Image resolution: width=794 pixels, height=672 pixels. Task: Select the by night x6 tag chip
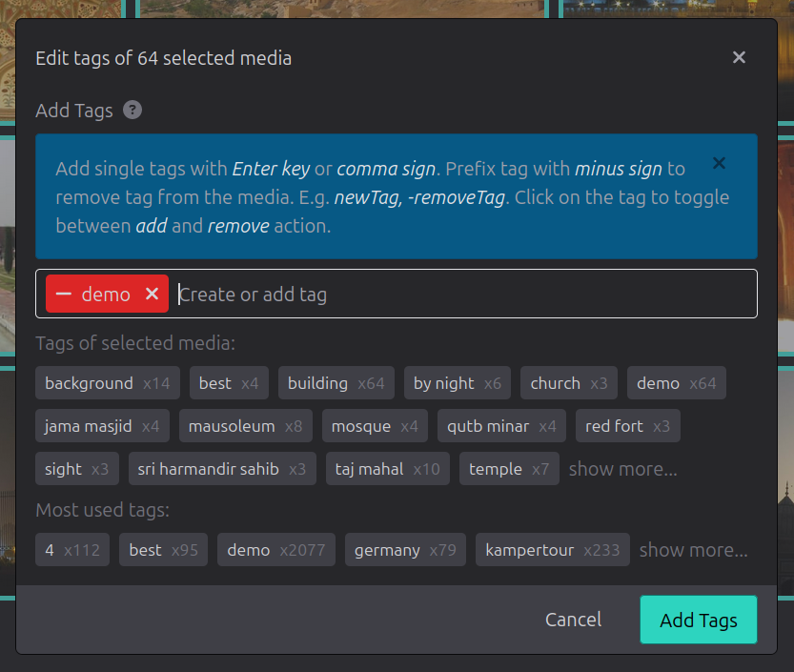click(x=458, y=382)
